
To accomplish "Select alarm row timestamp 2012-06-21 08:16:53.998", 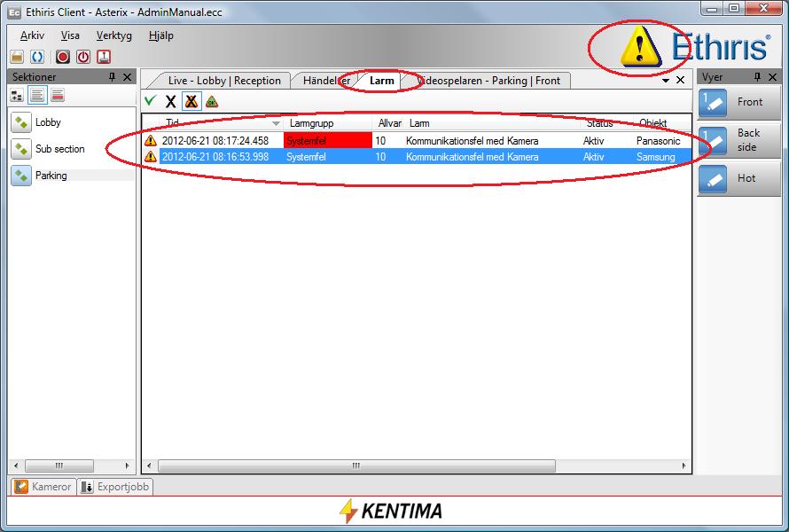I will [x=215, y=157].
